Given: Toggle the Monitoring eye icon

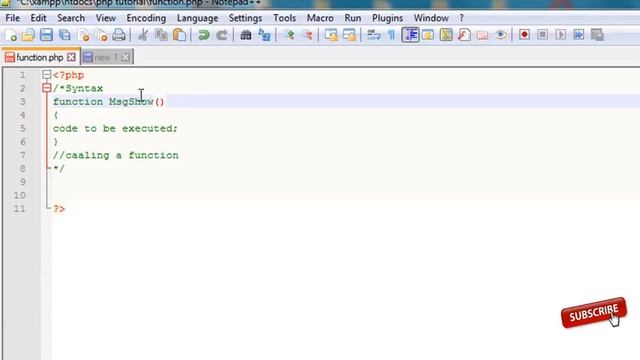Looking at the screenshot, I should click(500, 35).
